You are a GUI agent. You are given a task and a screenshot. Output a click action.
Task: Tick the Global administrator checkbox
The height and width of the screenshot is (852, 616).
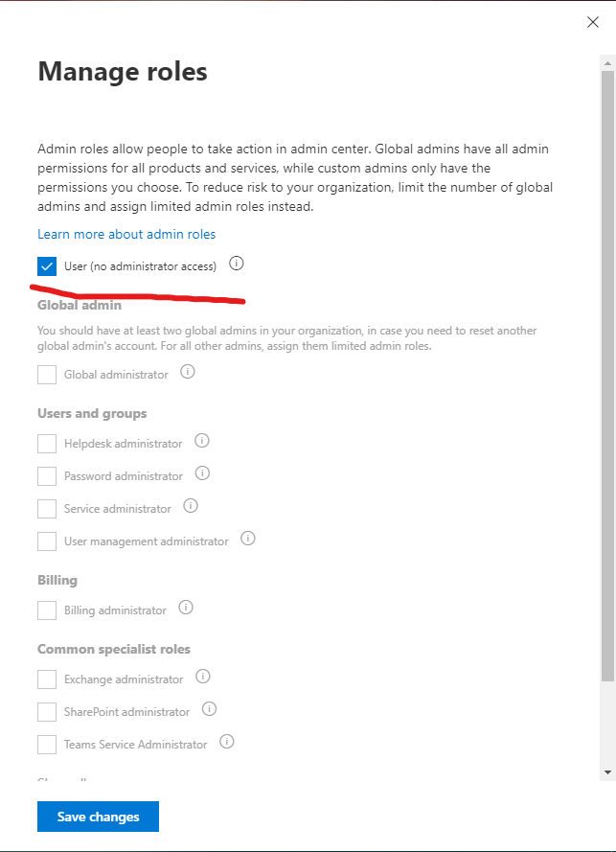(47, 375)
